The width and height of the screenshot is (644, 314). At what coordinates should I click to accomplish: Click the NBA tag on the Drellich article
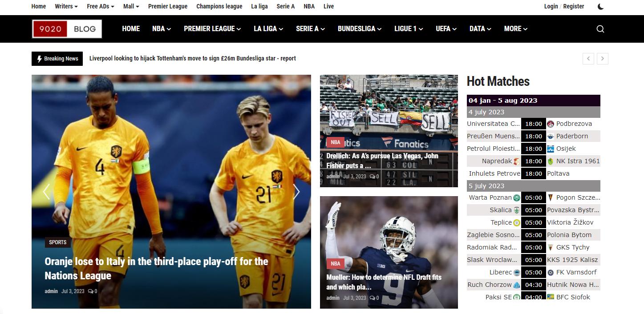pos(336,142)
